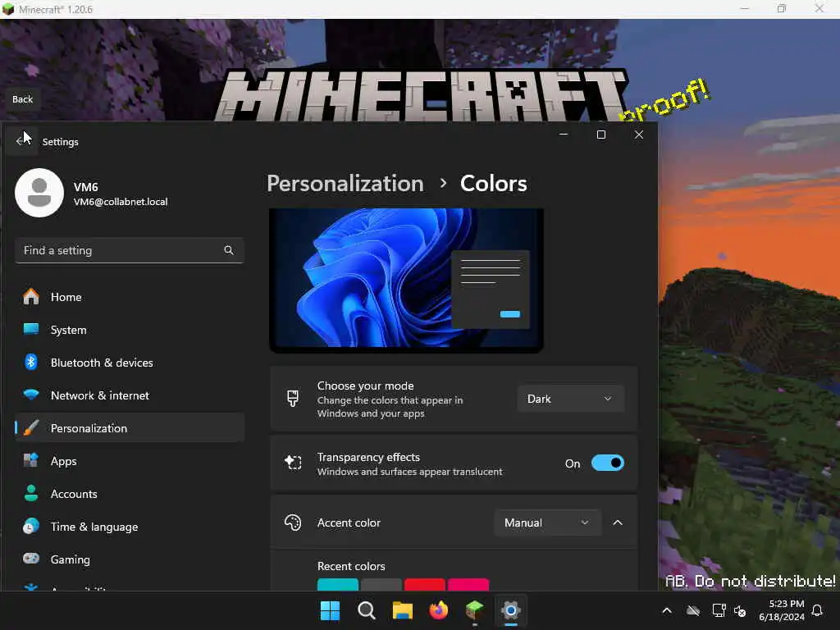Open Gaming settings page
The image size is (840, 630).
(x=129, y=559)
